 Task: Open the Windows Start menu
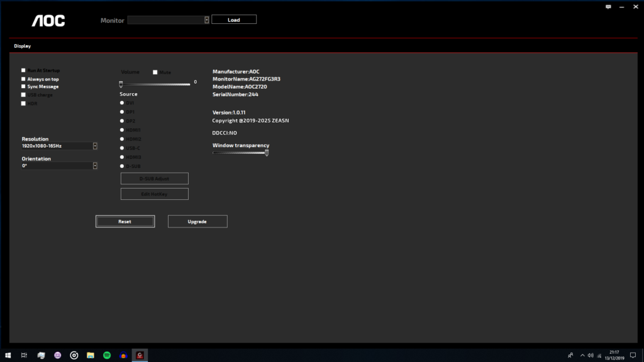pyautogui.click(x=8, y=355)
